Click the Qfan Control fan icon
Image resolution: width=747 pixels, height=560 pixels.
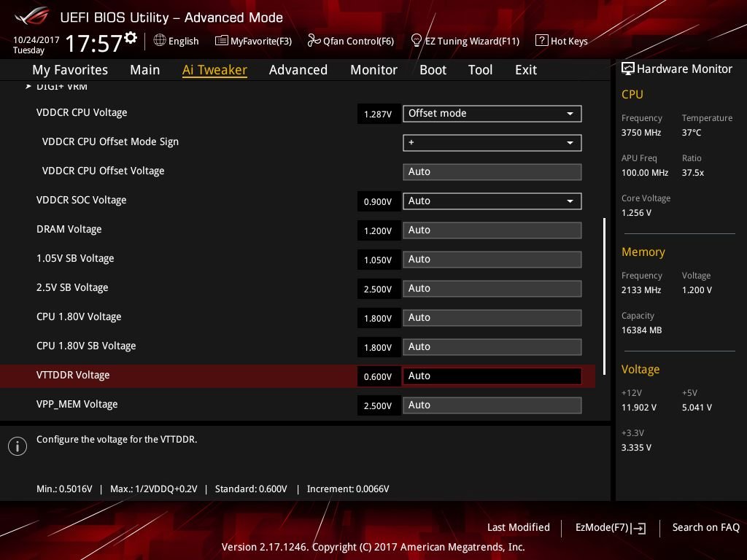click(314, 41)
